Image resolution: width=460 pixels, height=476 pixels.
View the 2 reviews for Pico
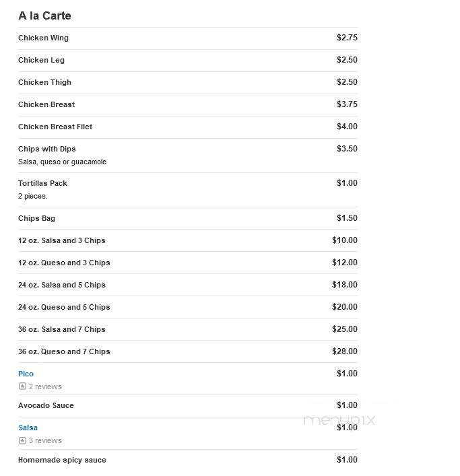point(45,386)
